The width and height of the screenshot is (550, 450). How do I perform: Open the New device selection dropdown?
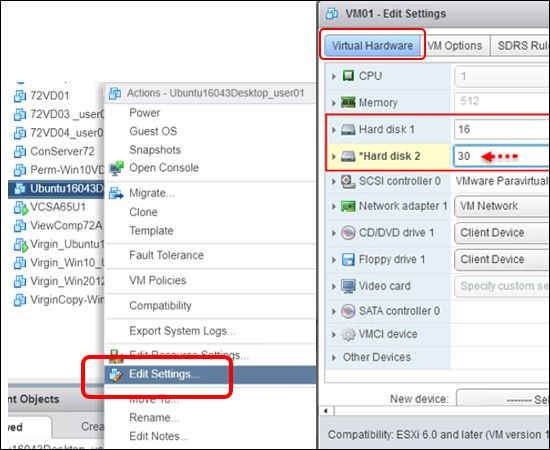(x=503, y=398)
